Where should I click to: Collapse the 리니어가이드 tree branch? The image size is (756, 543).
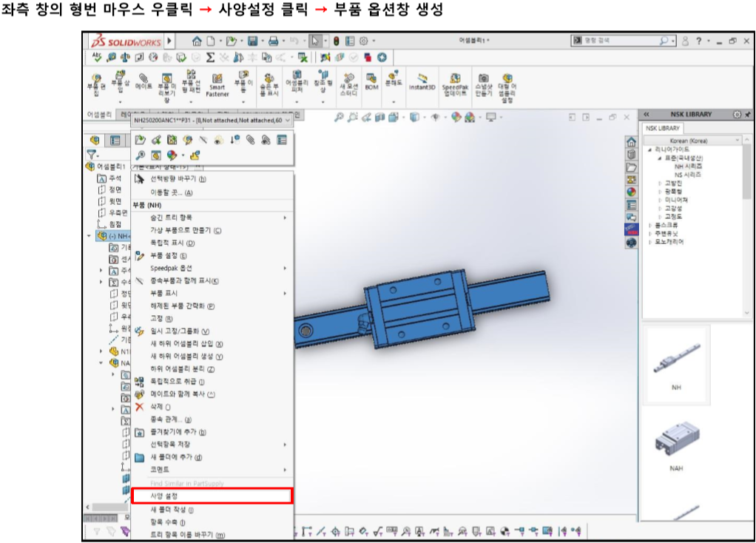point(651,149)
